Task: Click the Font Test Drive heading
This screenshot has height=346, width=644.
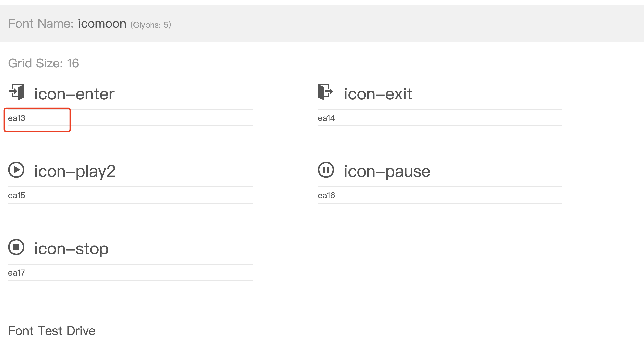Action: click(52, 331)
